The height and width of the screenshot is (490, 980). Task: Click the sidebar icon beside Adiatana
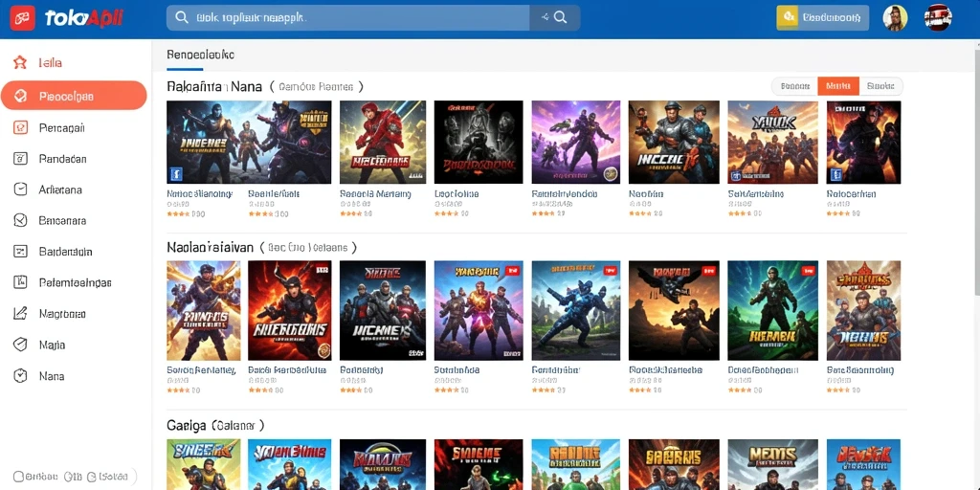(x=20, y=189)
